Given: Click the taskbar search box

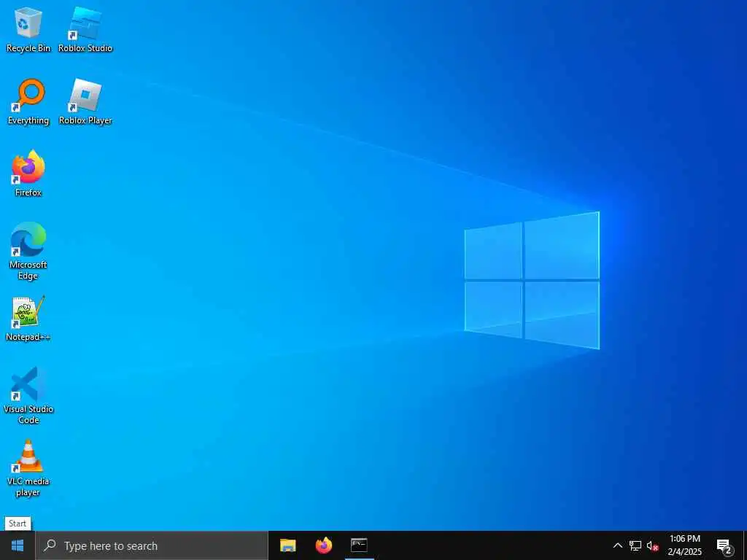Looking at the screenshot, I should (152, 545).
